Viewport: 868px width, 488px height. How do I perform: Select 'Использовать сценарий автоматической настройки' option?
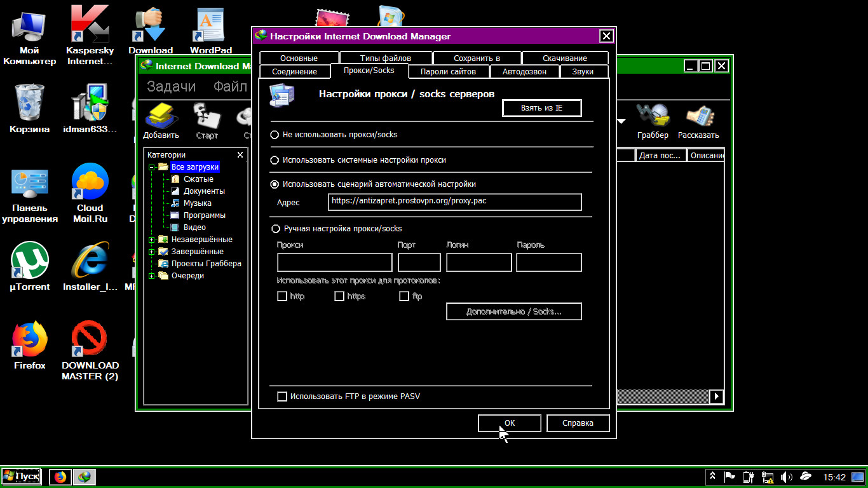click(275, 184)
